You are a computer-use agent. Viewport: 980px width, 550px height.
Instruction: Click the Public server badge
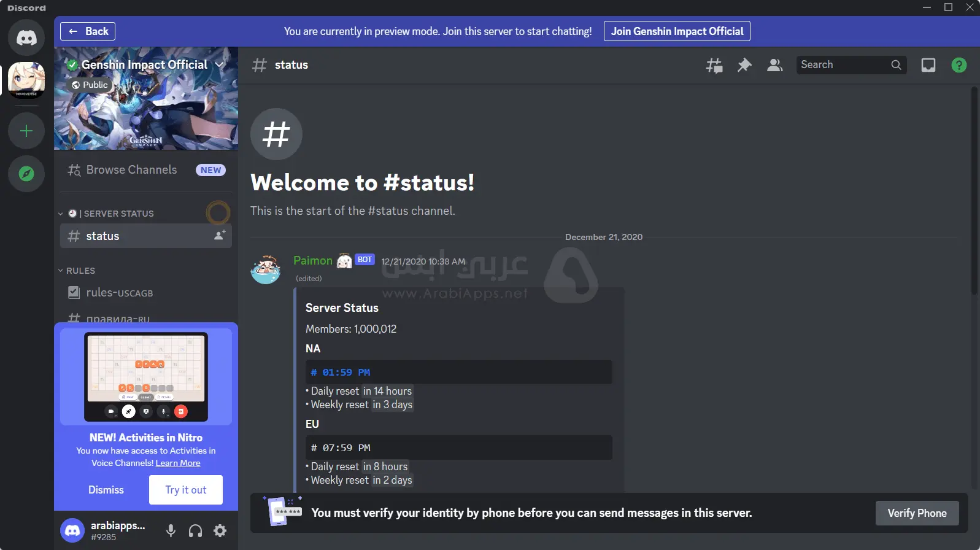coord(90,85)
